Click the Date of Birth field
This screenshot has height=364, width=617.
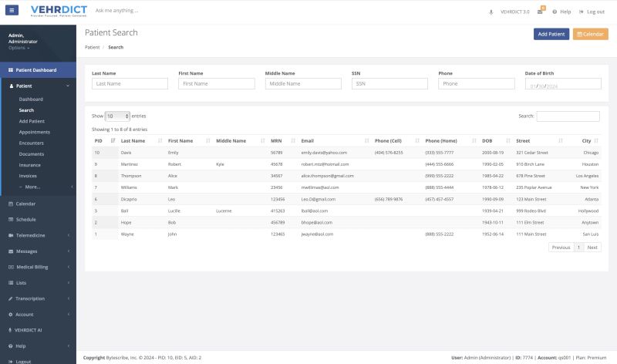pos(563,83)
